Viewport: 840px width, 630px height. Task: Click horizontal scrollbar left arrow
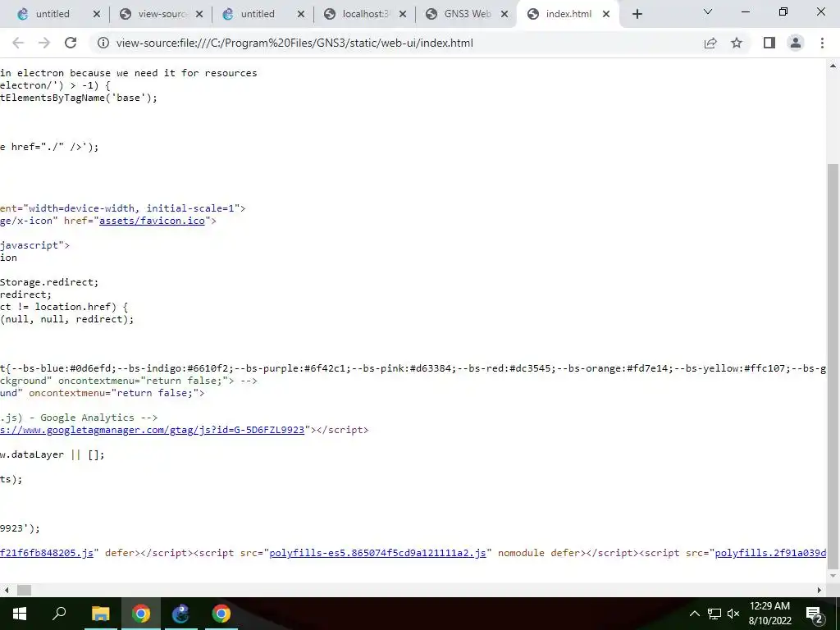tap(7, 590)
